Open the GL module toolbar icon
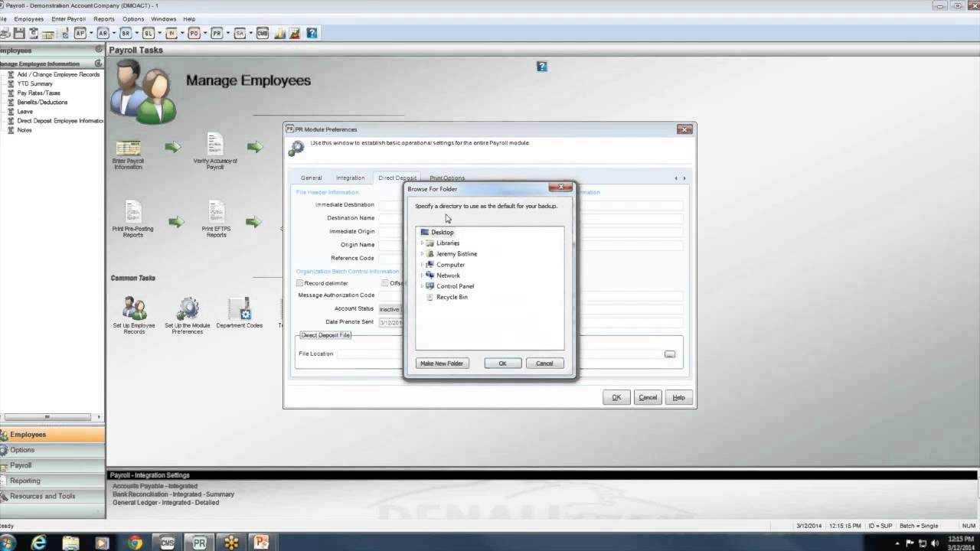The image size is (980, 551). (149, 33)
